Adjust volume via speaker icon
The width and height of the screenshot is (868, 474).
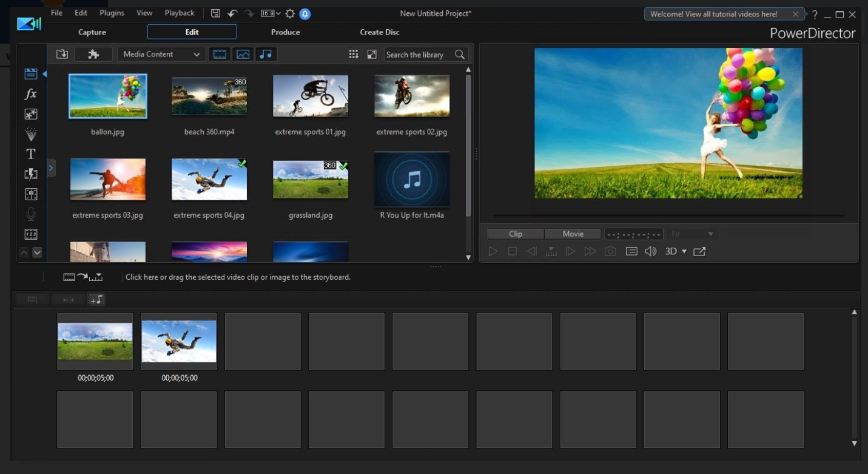tap(651, 251)
